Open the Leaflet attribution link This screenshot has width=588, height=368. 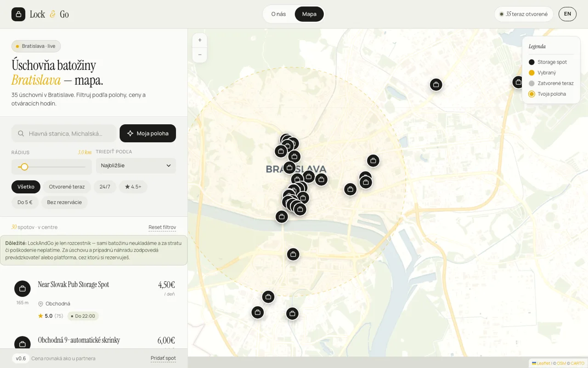click(541, 363)
